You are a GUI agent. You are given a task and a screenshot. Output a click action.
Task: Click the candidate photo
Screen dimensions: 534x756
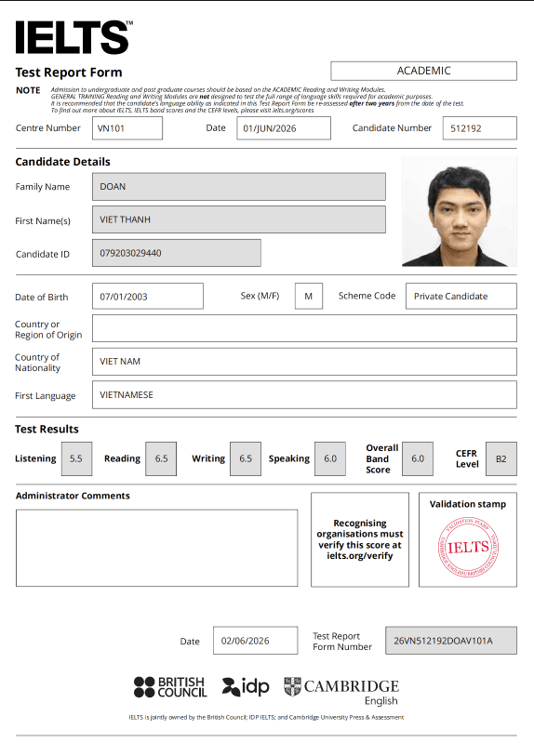[460, 212]
